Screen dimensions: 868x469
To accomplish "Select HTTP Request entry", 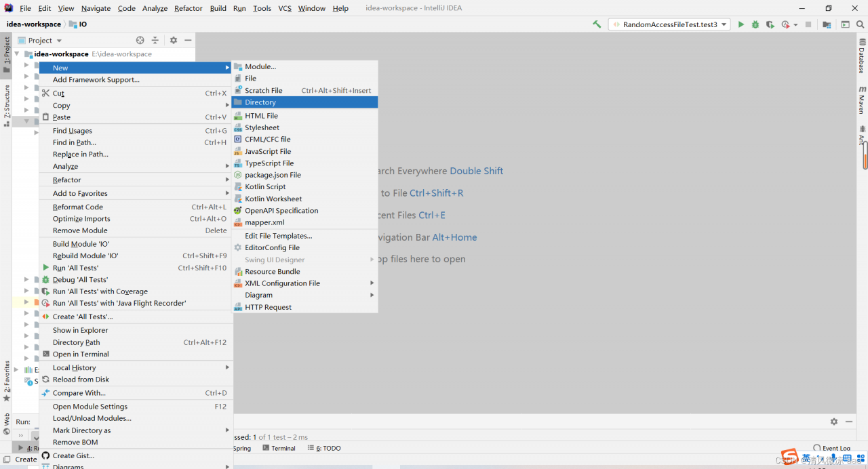I will coord(304,308).
